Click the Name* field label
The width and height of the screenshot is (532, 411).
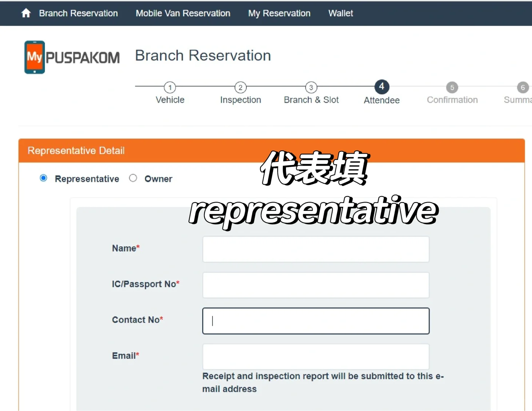pyautogui.click(x=126, y=248)
